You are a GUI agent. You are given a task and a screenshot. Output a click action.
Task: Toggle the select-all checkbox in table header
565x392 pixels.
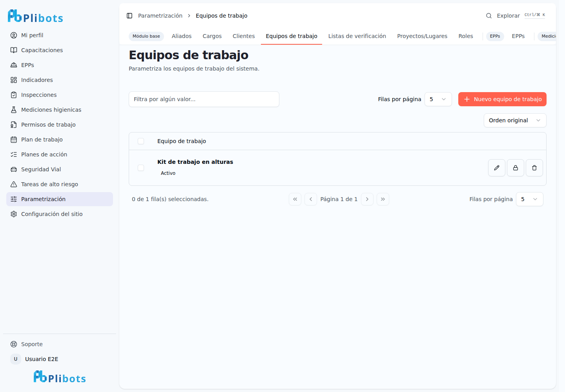141,141
